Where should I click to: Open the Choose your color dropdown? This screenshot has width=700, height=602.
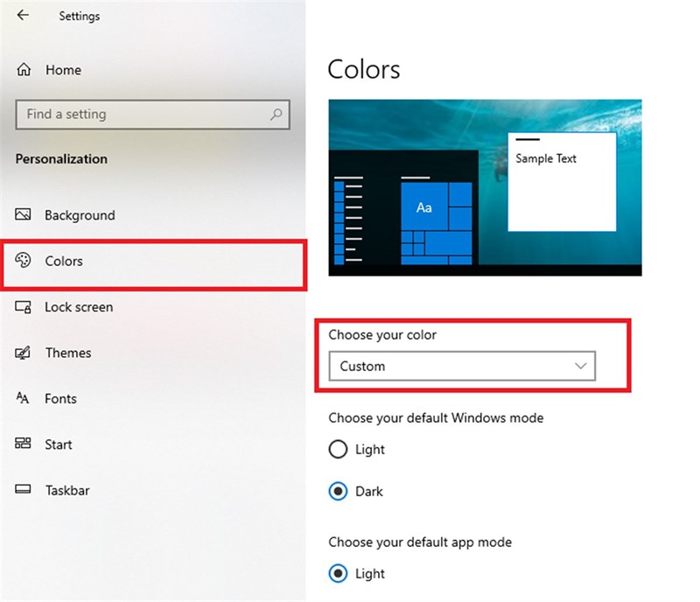[x=461, y=366]
